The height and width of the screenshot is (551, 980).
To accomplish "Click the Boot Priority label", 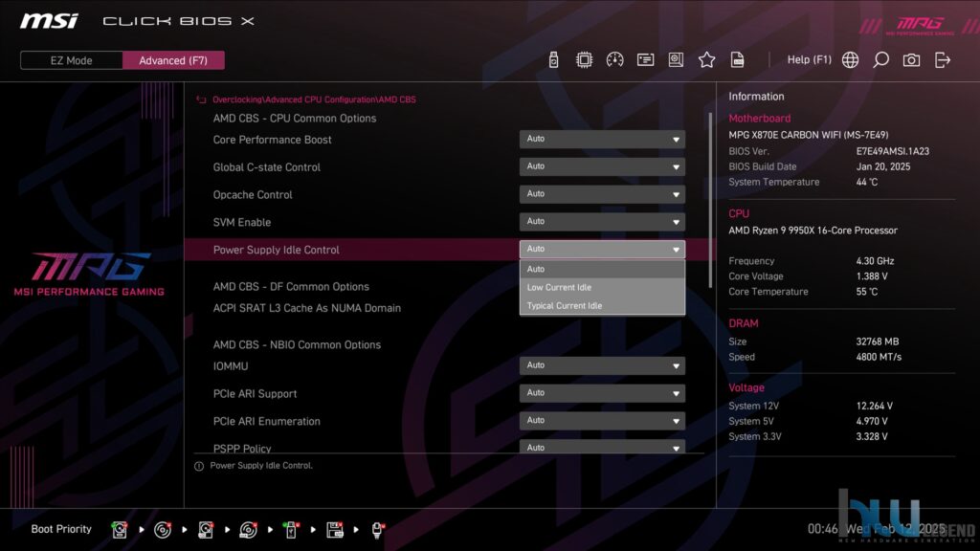I will pyautogui.click(x=61, y=529).
